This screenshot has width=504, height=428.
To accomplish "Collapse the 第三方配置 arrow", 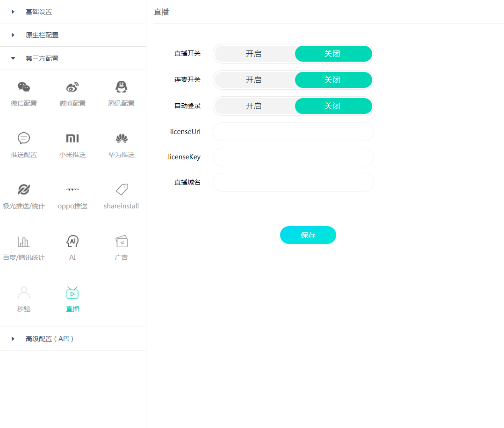I will click(x=13, y=58).
